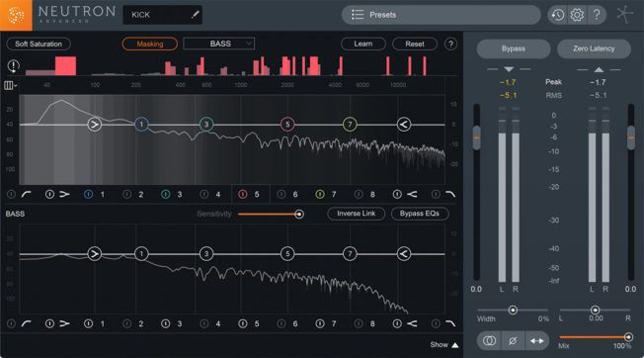Click the Reset button
Screen dimensions: 644x358
[415, 44]
